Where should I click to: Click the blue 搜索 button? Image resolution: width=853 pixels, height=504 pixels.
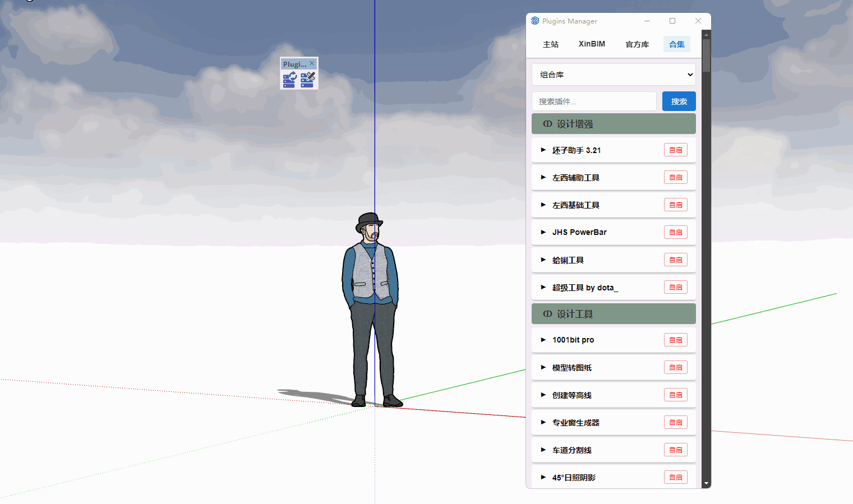pyautogui.click(x=679, y=101)
